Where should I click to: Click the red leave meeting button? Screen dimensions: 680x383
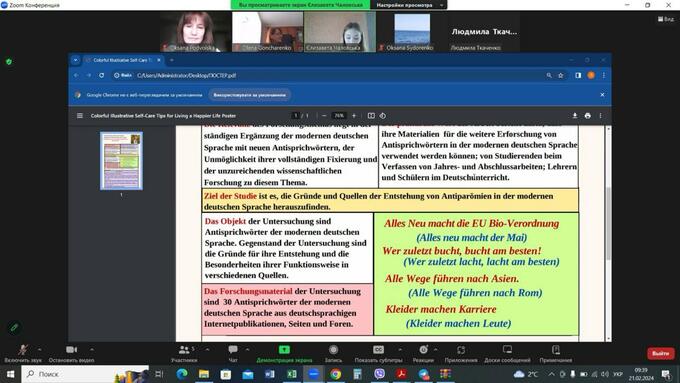coord(660,353)
